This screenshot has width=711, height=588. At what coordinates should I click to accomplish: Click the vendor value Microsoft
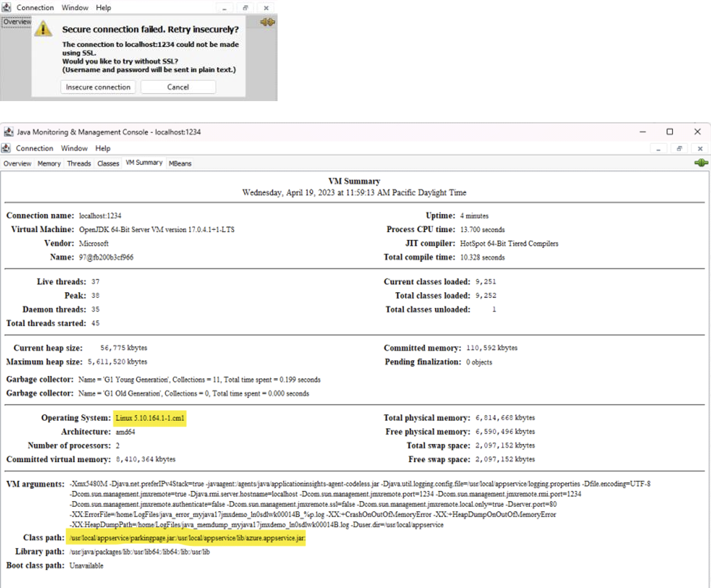pyautogui.click(x=94, y=243)
